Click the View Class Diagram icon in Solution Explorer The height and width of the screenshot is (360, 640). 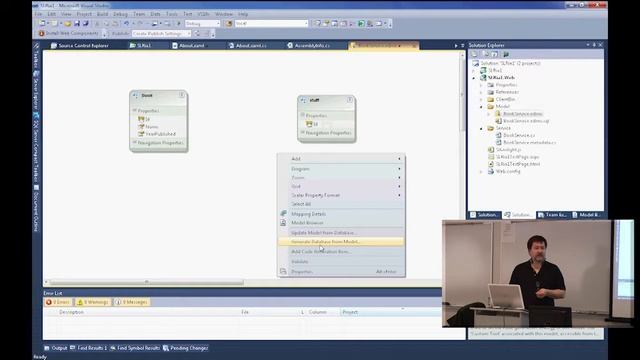506,54
